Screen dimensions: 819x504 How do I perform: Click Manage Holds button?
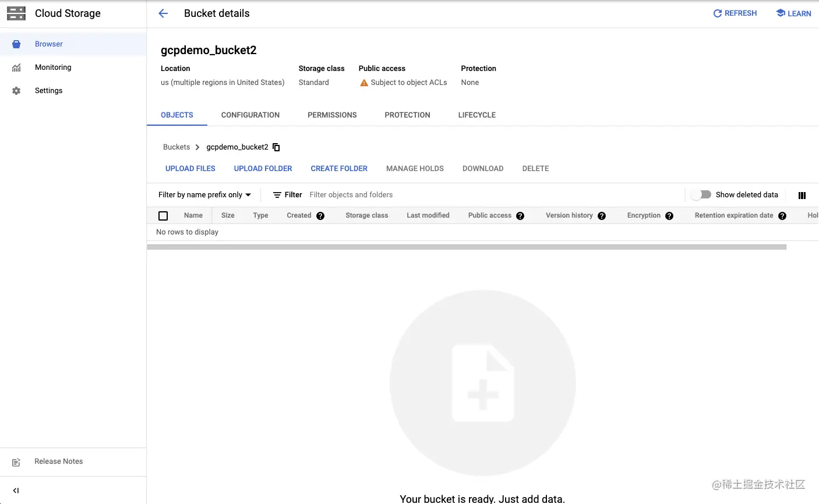coord(415,169)
